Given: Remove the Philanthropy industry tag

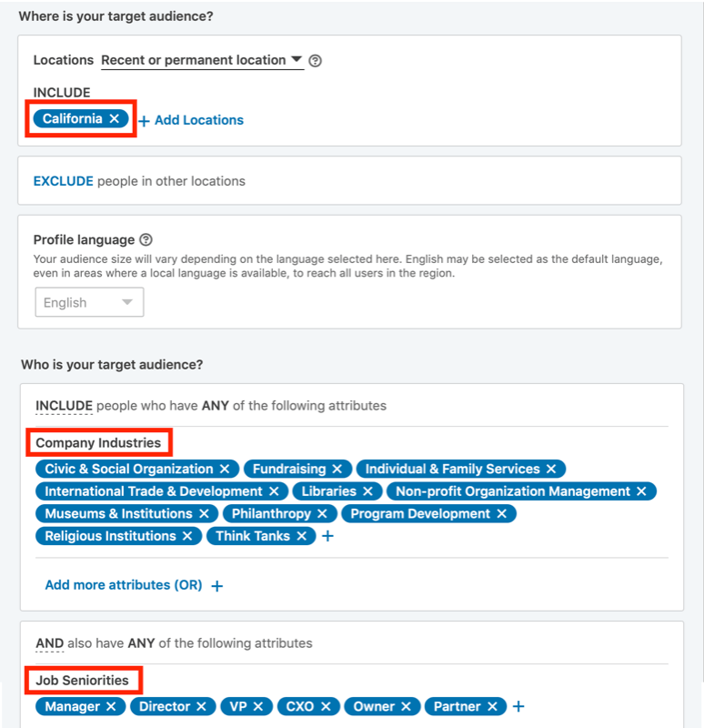Looking at the screenshot, I should 322,513.
